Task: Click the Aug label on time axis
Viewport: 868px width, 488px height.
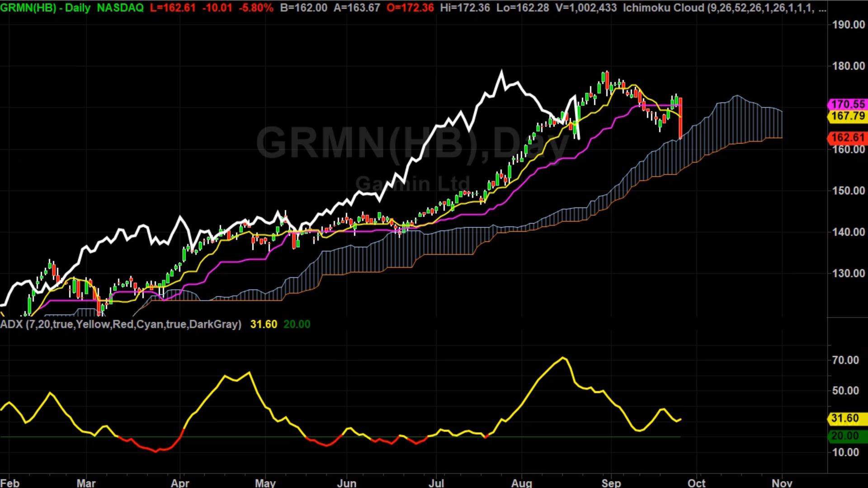Action: (x=522, y=483)
